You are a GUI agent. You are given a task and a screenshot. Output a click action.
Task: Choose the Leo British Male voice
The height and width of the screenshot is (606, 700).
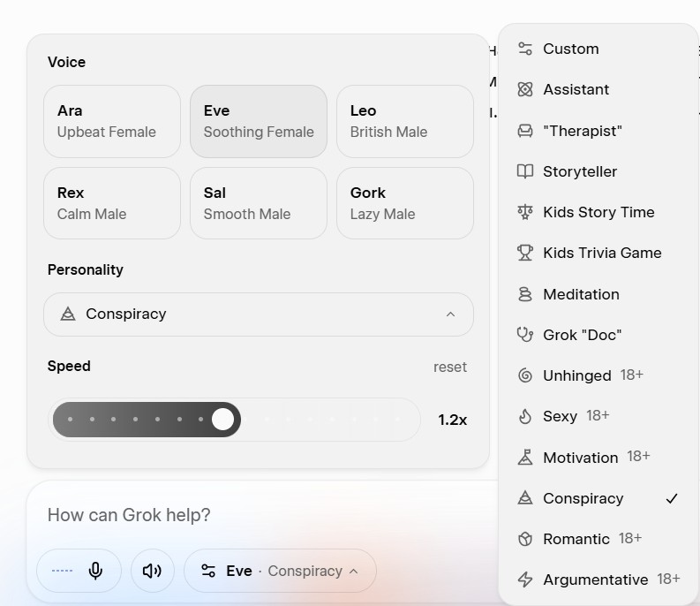(405, 121)
